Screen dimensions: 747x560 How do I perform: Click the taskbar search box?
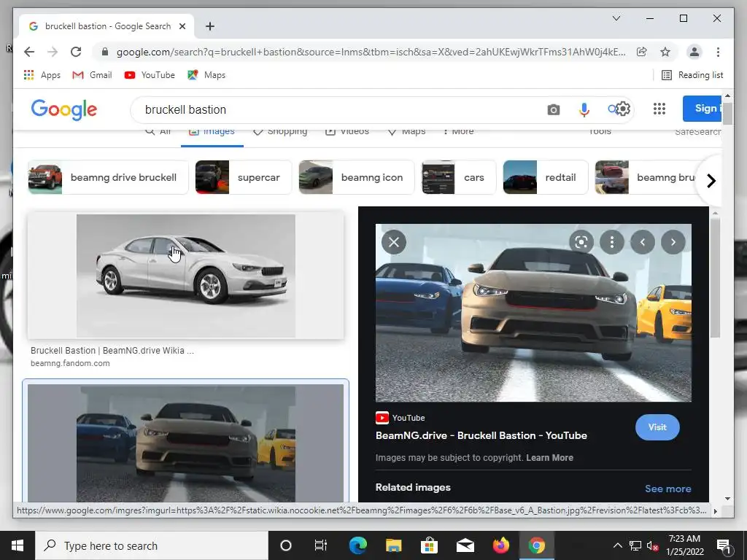[152, 545]
